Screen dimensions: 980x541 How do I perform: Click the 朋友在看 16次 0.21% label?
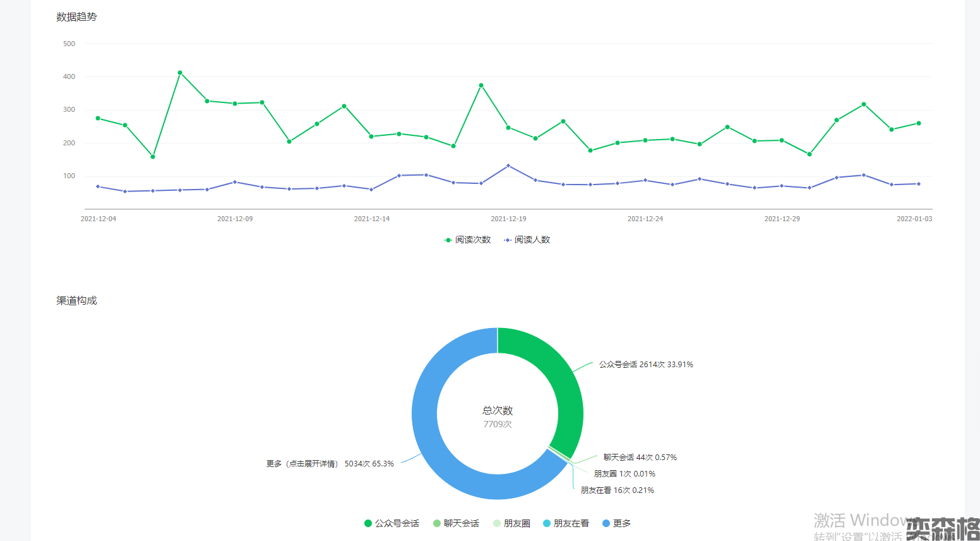(x=617, y=490)
